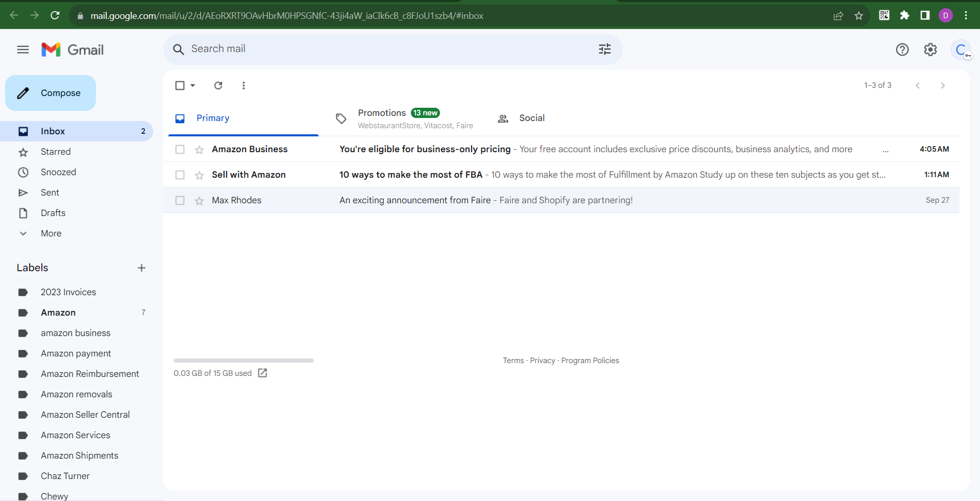Image resolution: width=980 pixels, height=501 pixels.
Task: Open the Amazon removals label
Action: tap(77, 394)
